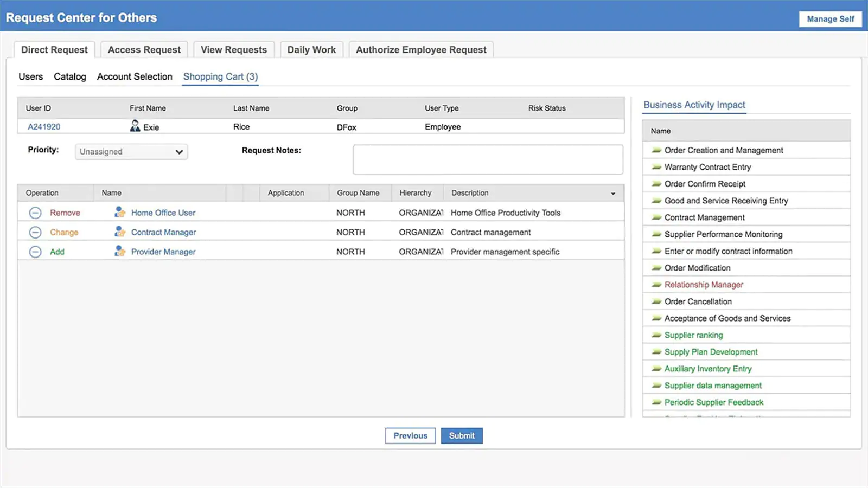Click the icon beside Order Confirm Receipt
Screen dimensions: 868x488
tap(656, 184)
